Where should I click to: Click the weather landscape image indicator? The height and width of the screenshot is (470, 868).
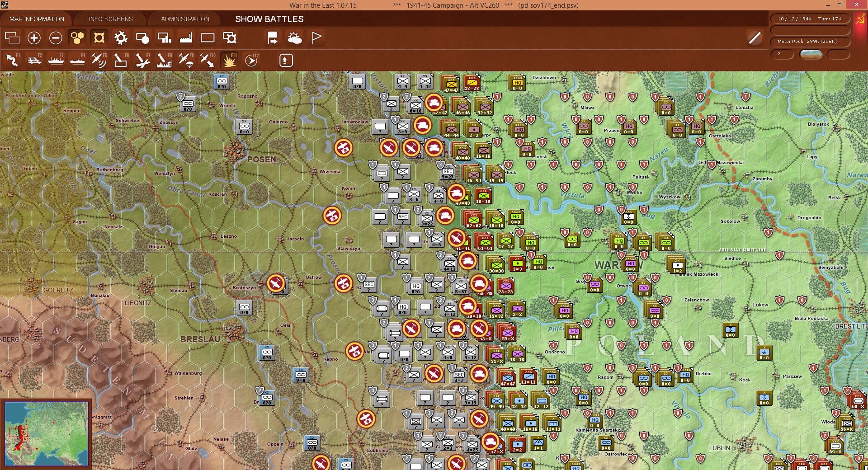(811, 54)
